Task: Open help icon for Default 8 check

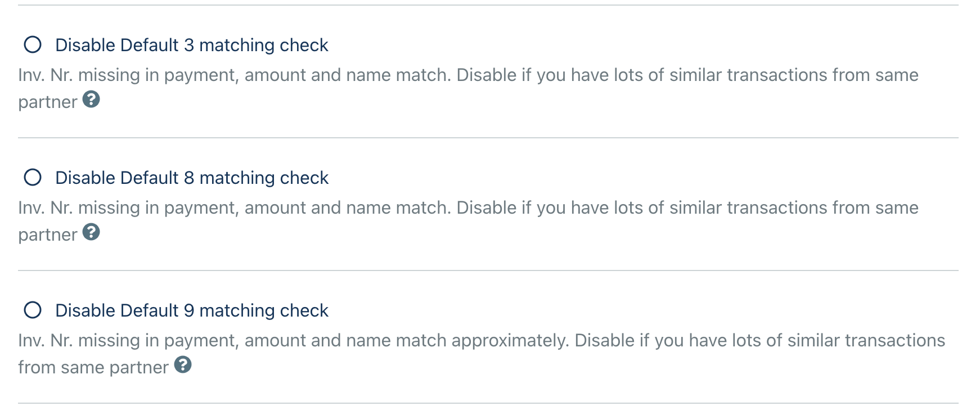Action: click(91, 232)
